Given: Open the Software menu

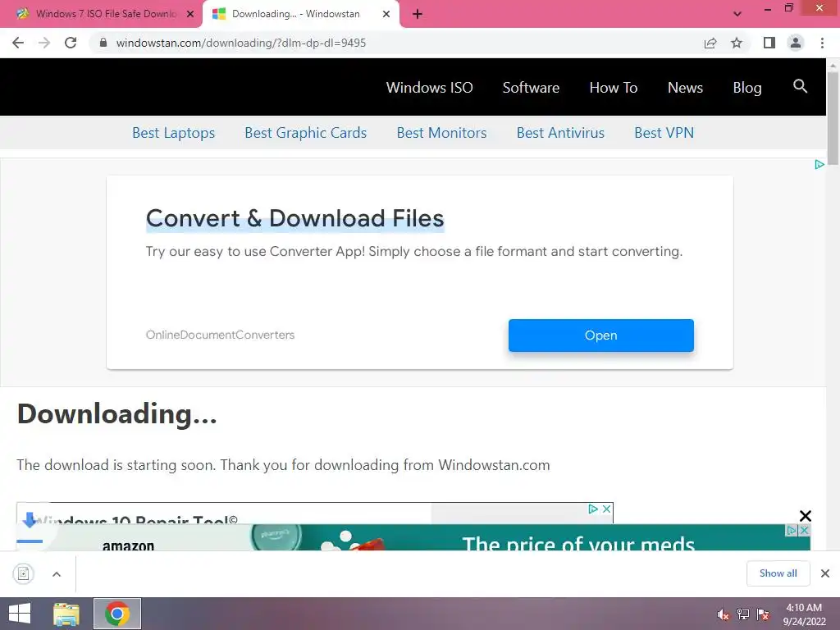Looking at the screenshot, I should pyautogui.click(x=531, y=87).
